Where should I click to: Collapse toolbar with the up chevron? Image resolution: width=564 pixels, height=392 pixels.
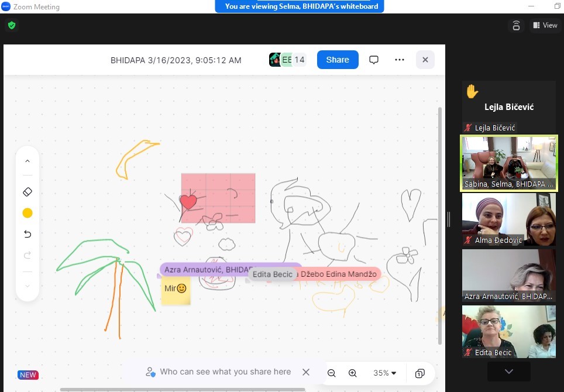[27, 161]
